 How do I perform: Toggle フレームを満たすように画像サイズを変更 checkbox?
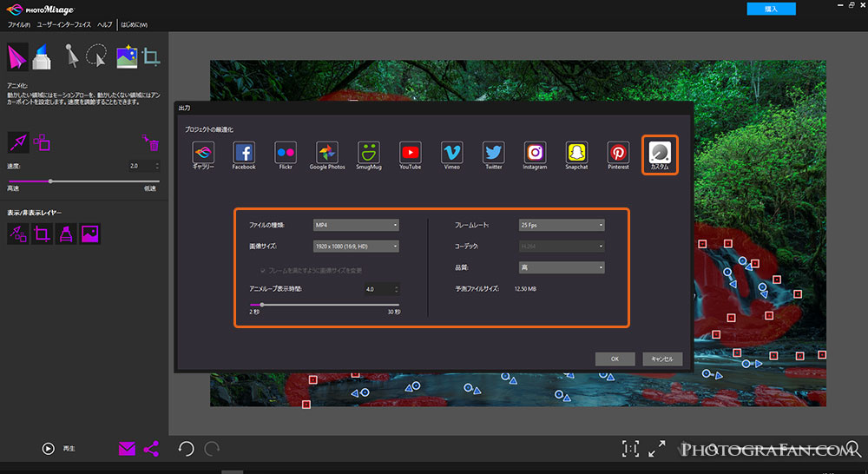[x=262, y=271]
